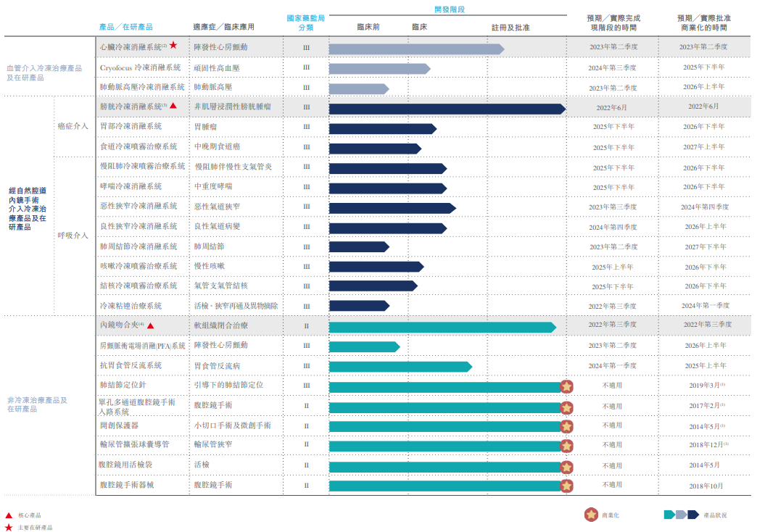
Task: Click column header 國家藥監局分類
Action: click(306, 22)
